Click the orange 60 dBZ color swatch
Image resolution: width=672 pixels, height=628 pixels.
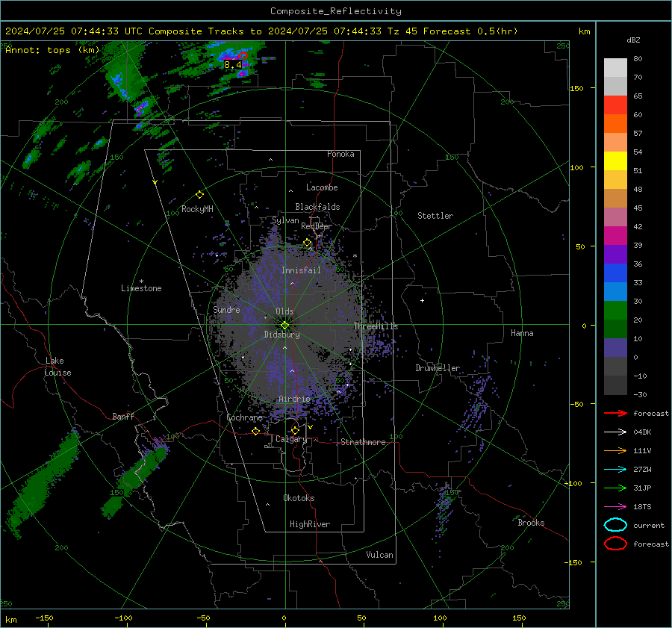click(615, 124)
